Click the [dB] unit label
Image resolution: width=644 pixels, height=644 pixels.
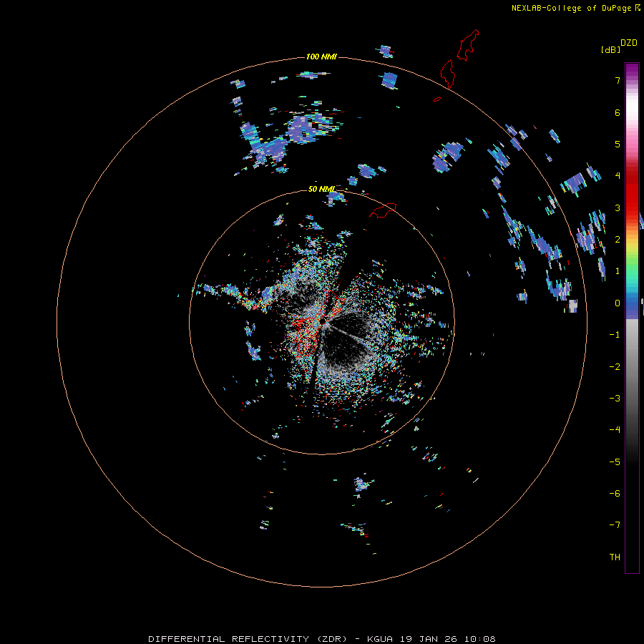pyautogui.click(x=610, y=50)
